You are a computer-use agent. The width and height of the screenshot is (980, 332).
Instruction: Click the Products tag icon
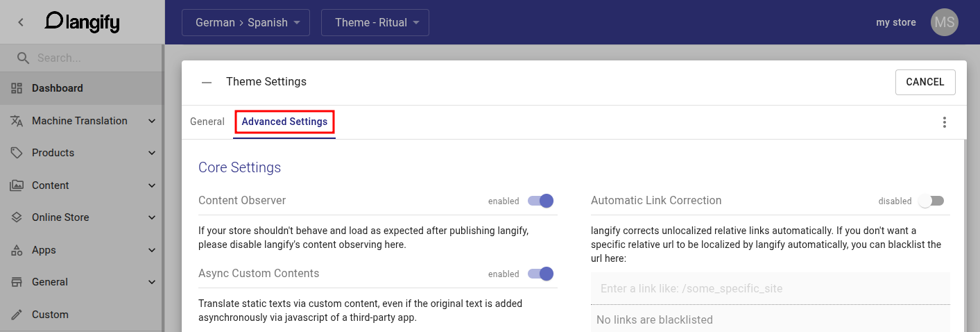[x=17, y=153]
